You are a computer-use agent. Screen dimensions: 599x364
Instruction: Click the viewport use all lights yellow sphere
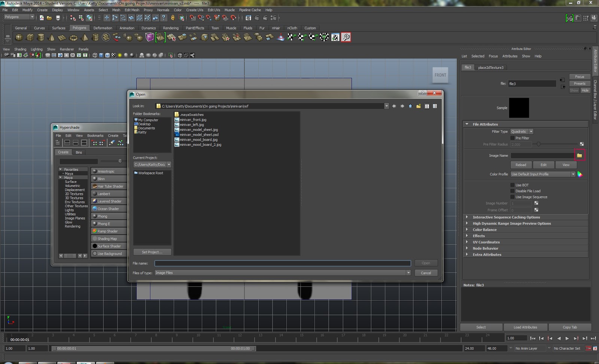[120, 55]
